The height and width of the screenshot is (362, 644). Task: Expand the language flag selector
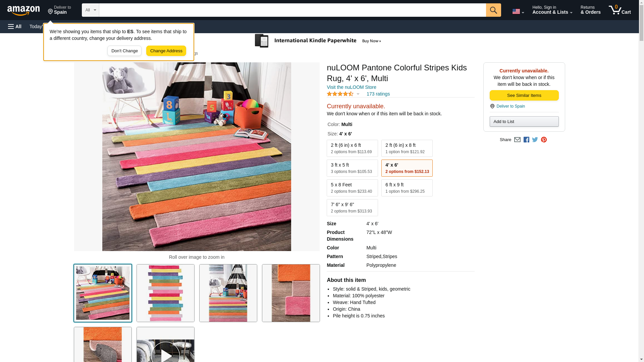[x=518, y=11]
